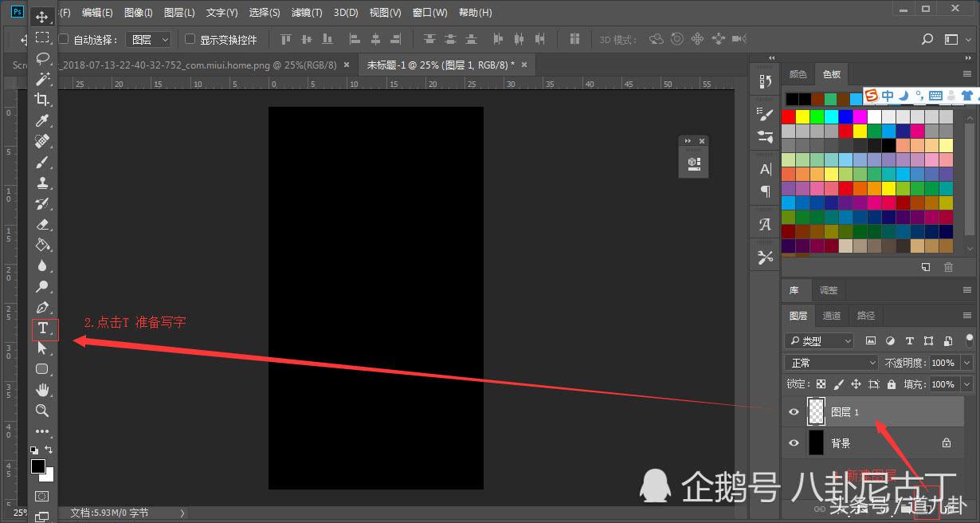Select the Pen tool

click(x=43, y=308)
